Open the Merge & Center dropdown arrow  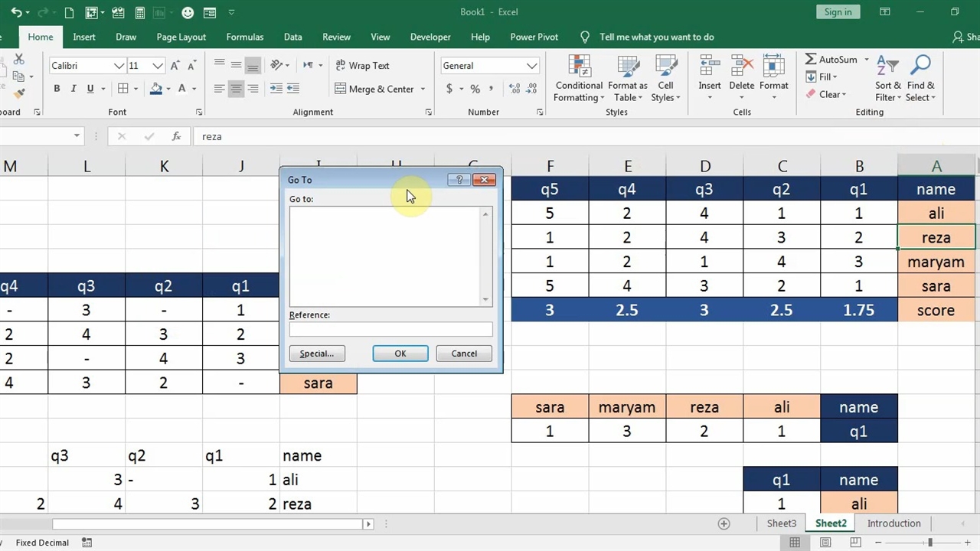point(423,89)
